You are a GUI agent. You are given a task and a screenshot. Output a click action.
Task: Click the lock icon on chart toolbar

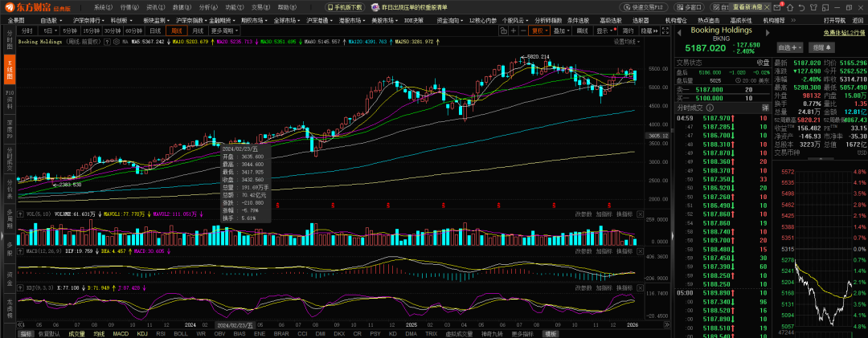504,31
